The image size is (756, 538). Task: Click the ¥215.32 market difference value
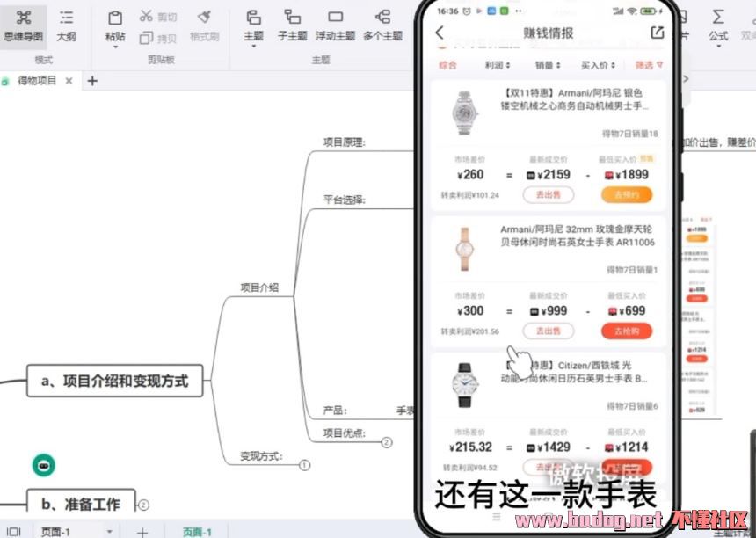click(470, 447)
